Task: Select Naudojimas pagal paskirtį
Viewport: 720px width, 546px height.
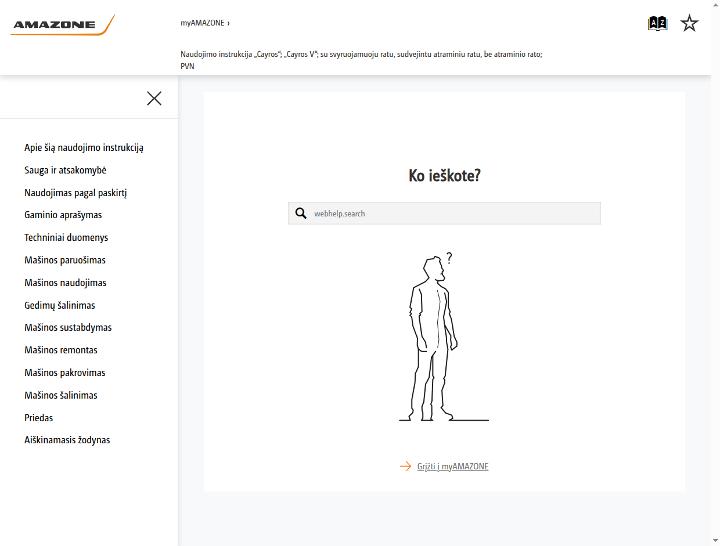Action: click(76, 193)
